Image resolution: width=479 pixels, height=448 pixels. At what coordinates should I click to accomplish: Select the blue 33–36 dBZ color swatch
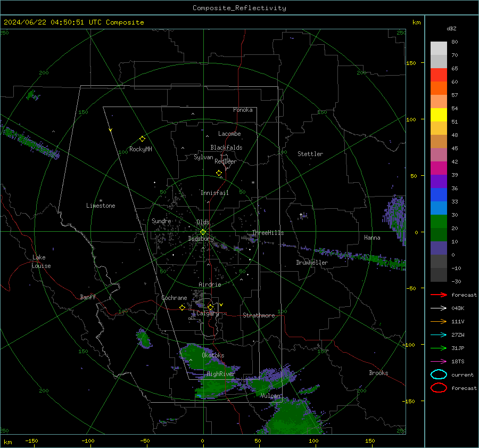coord(439,195)
